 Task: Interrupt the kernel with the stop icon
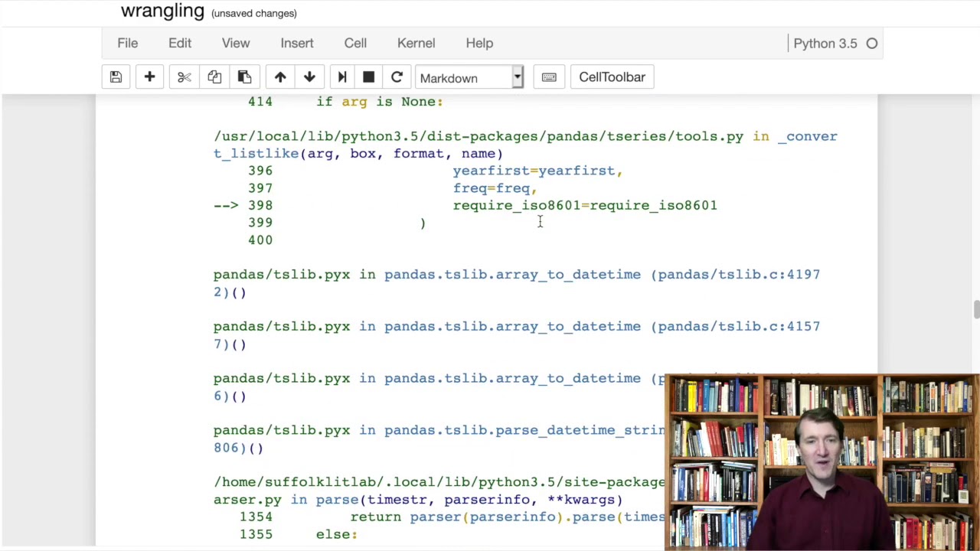[x=368, y=77]
